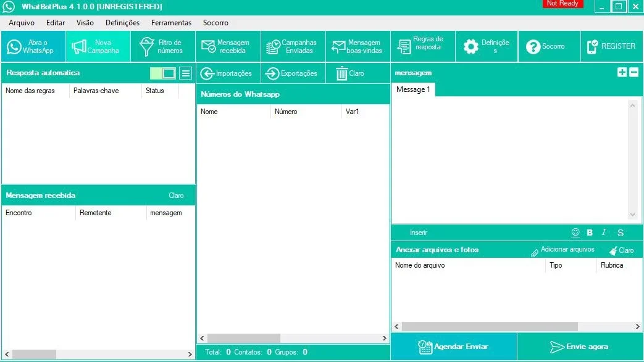Open Mensagem boas-vindas settings

[x=358, y=46]
